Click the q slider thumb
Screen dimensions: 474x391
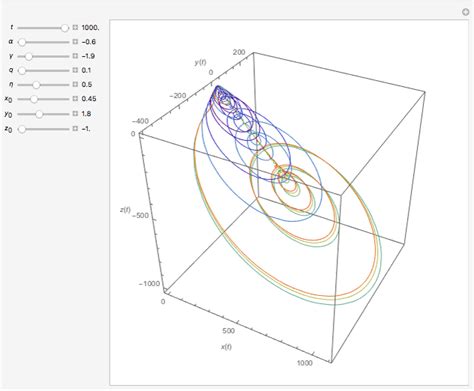point(22,71)
